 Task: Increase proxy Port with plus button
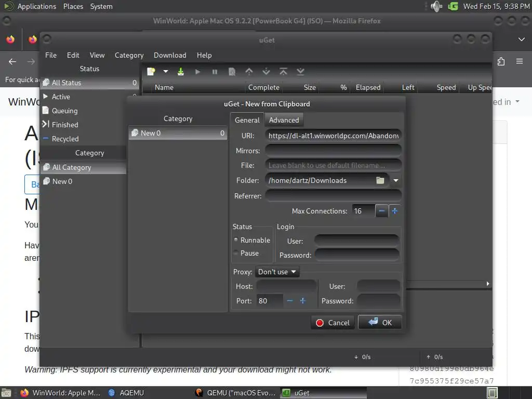(x=303, y=301)
